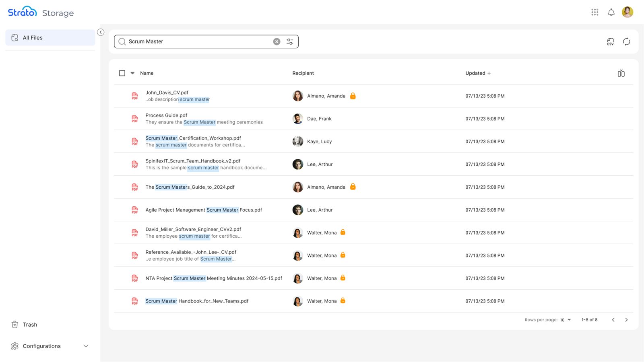
Task: Open David_Miller_Software_Engineer_CVv2.pdf
Action: click(193, 229)
